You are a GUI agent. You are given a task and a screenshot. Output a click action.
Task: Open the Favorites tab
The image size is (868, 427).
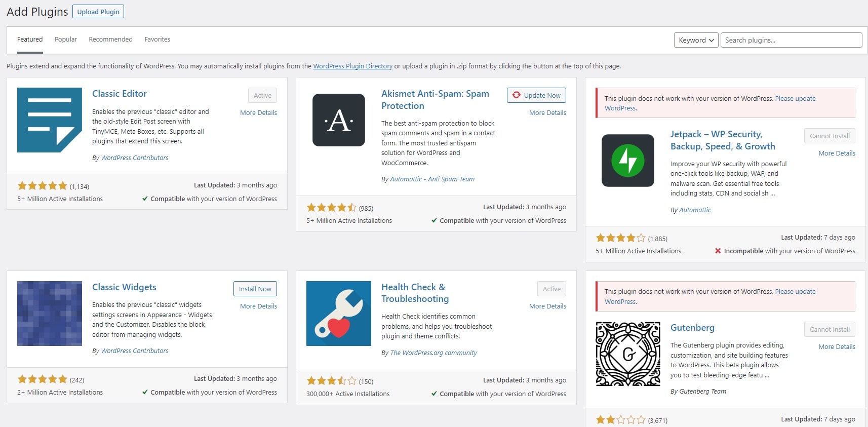coord(157,40)
